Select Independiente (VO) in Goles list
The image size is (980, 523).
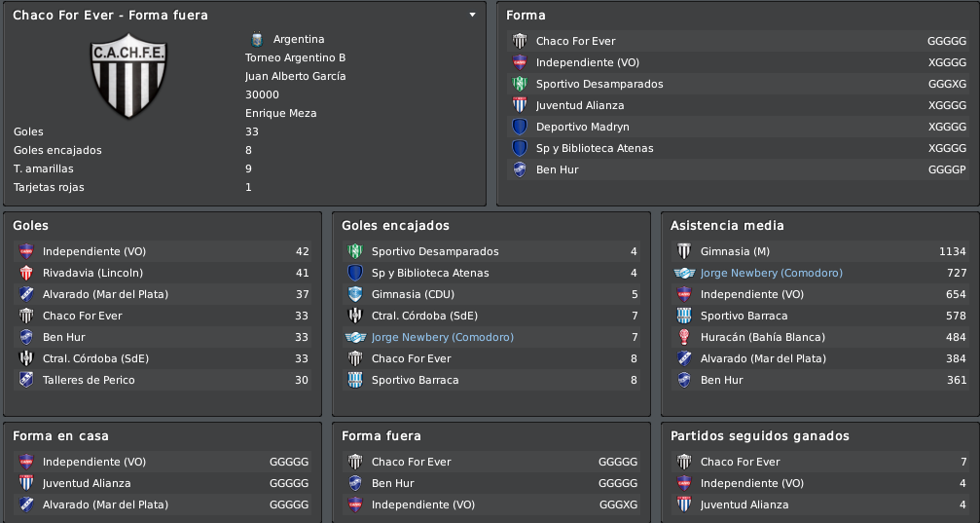pos(163,251)
